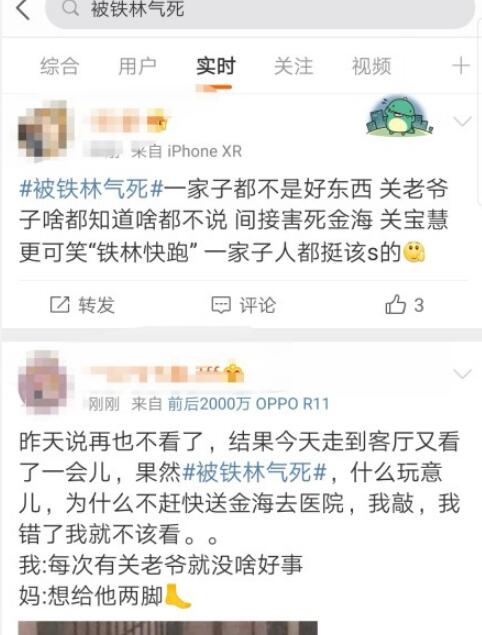Screen dimensions: 482x635
Task: Expand first post's chevron menu
Action: coord(462,121)
